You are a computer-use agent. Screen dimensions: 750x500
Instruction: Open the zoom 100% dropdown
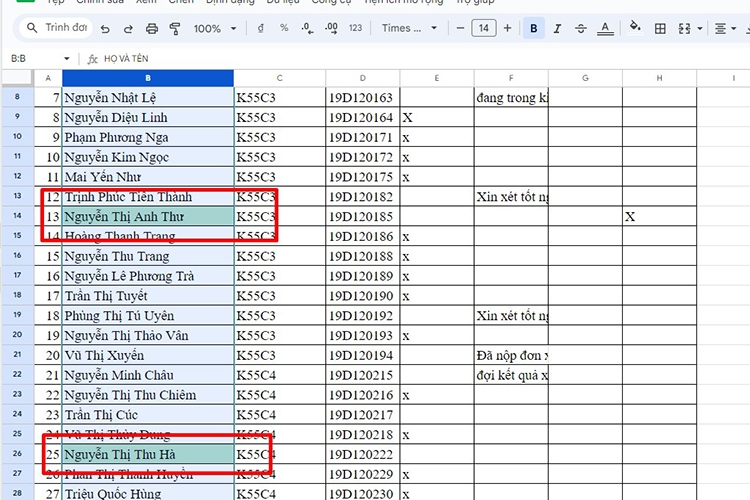point(215,29)
